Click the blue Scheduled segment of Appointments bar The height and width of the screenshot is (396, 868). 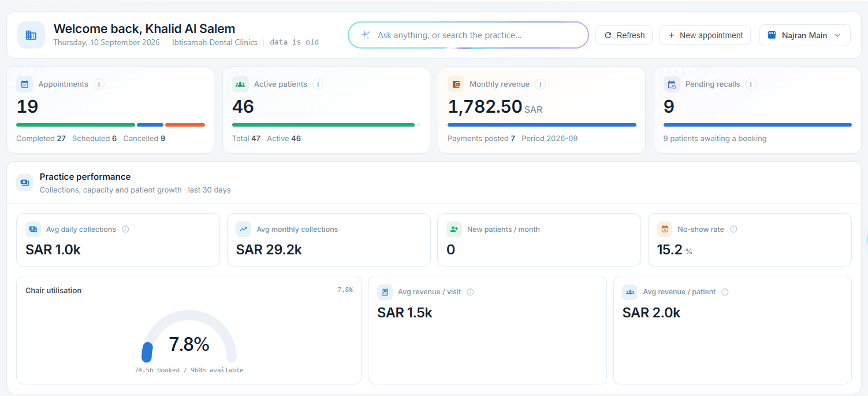(150, 125)
